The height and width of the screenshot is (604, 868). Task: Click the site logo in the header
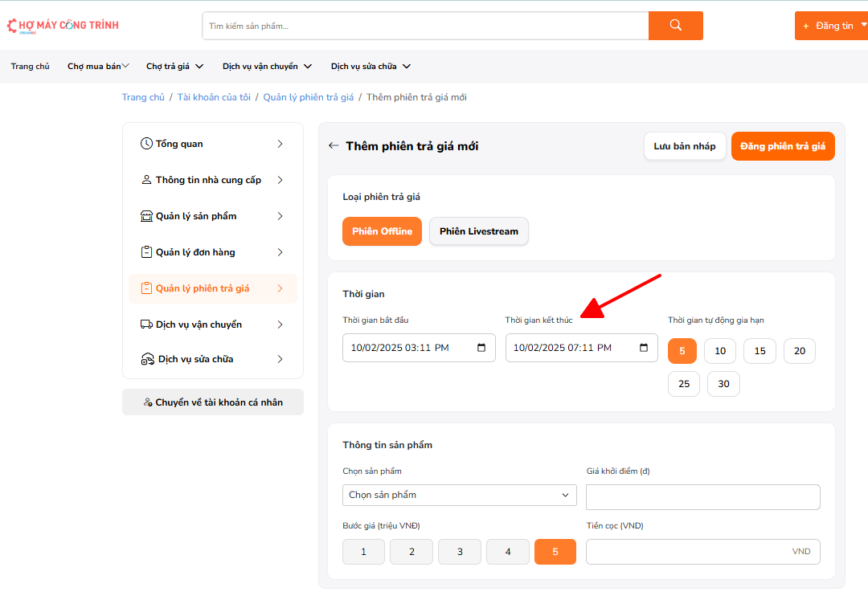(x=63, y=26)
